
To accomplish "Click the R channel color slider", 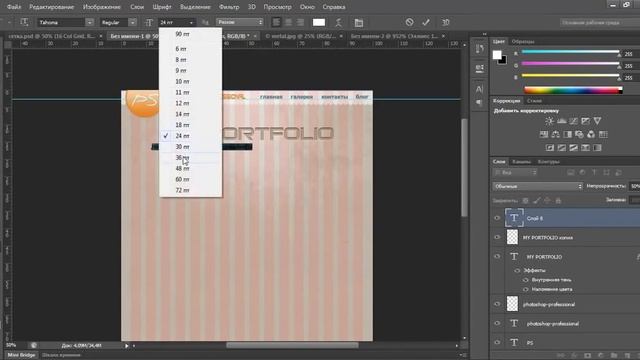I will click(570, 52).
